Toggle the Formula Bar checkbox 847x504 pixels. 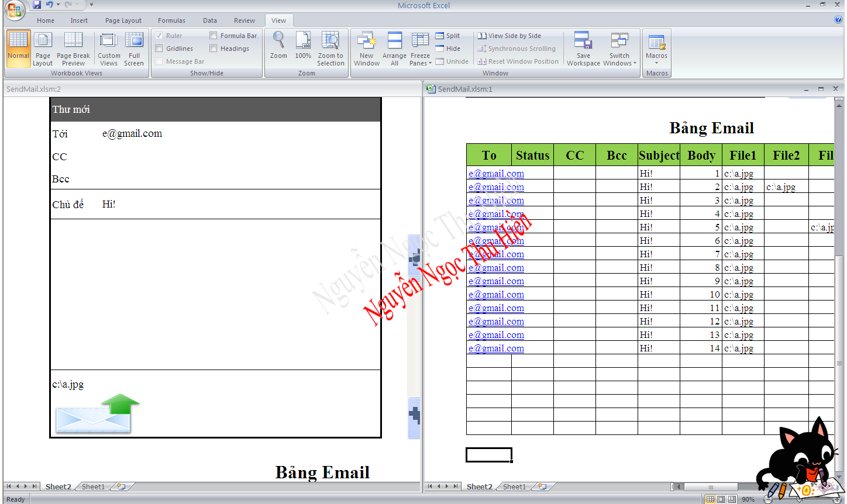click(214, 36)
